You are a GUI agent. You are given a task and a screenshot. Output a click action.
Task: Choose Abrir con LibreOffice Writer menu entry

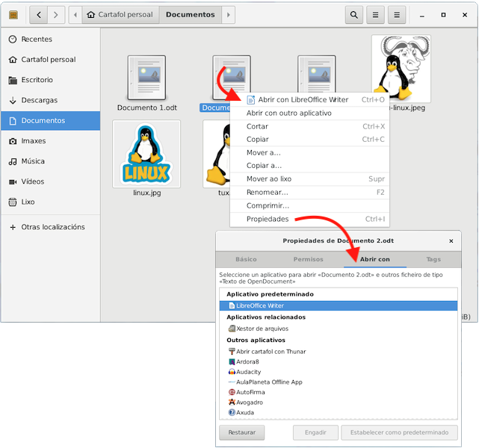pos(303,99)
